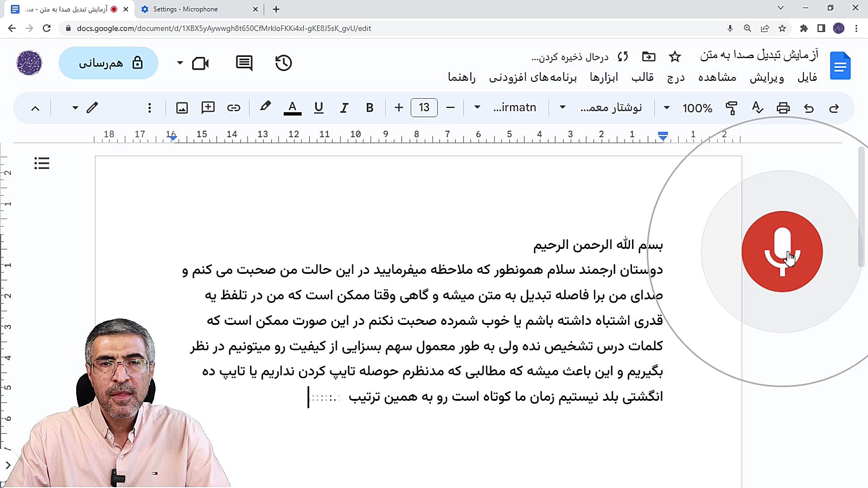Open the text color picker

[292, 108]
